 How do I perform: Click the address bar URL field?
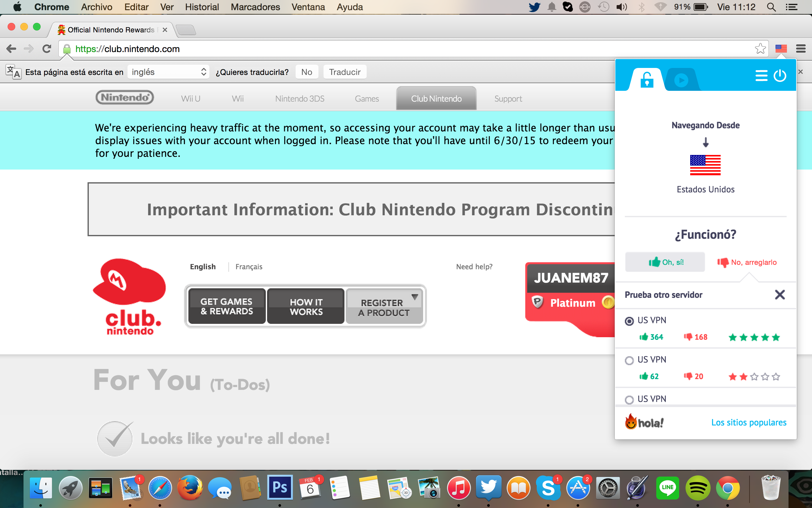413,49
